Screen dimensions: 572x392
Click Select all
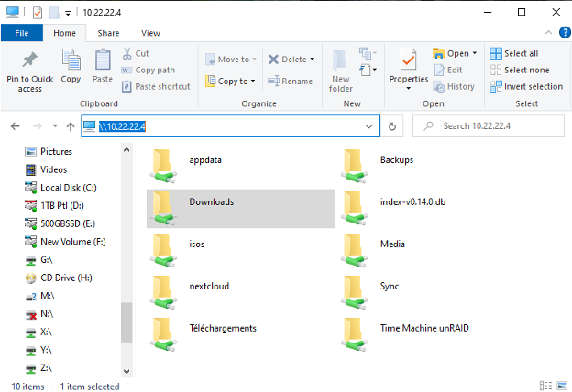tap(514, 54)
